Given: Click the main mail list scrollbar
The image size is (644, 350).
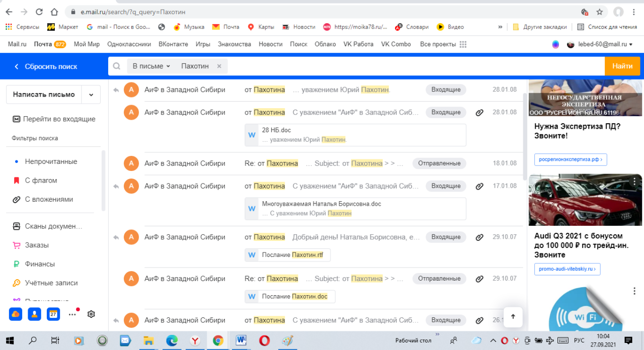Looking at the screenshot, I should (525, 136).
